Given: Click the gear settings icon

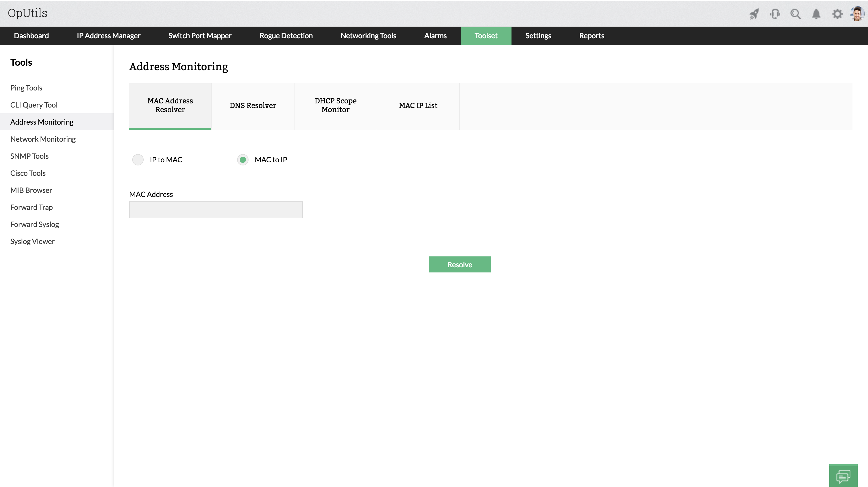Looking at the screenshot, I should pyautogui.click(x=837, y=14).
